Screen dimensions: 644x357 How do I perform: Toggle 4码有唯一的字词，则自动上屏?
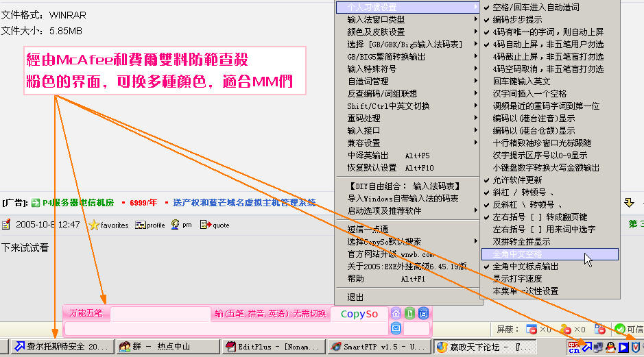point(550,32)
